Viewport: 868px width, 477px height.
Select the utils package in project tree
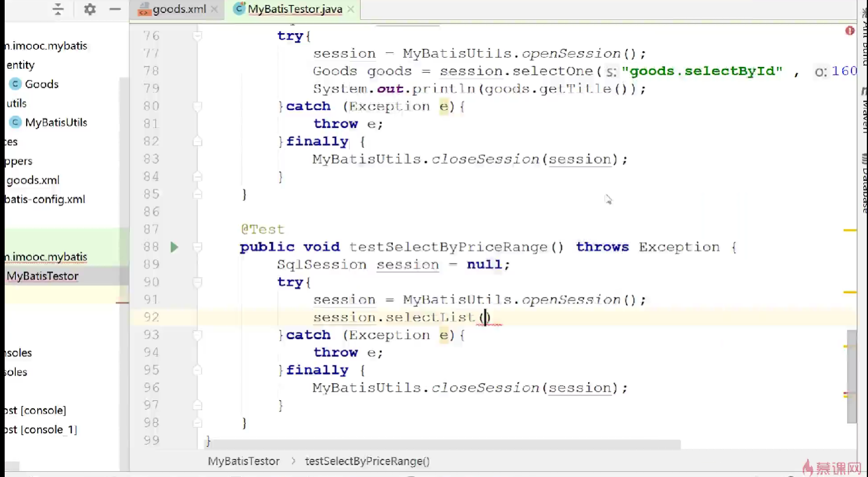click(16, 104)
